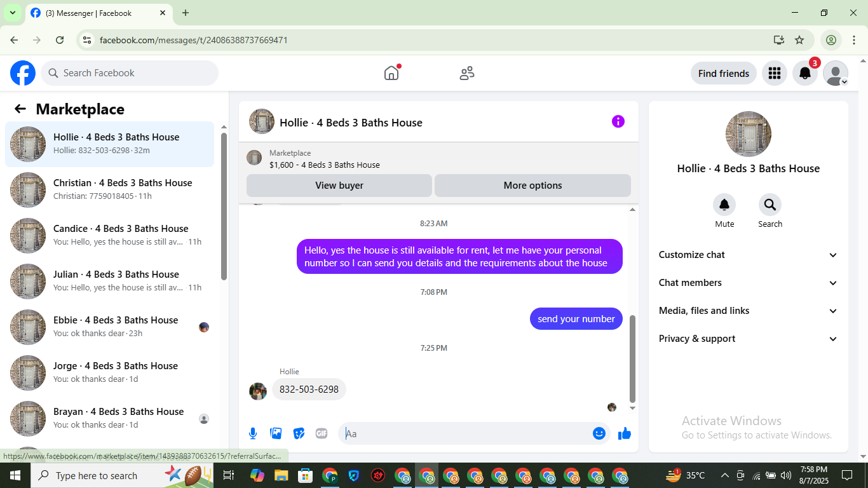
Task: Go back using the Marketplace arrow
Action: (x=20, y=109)
